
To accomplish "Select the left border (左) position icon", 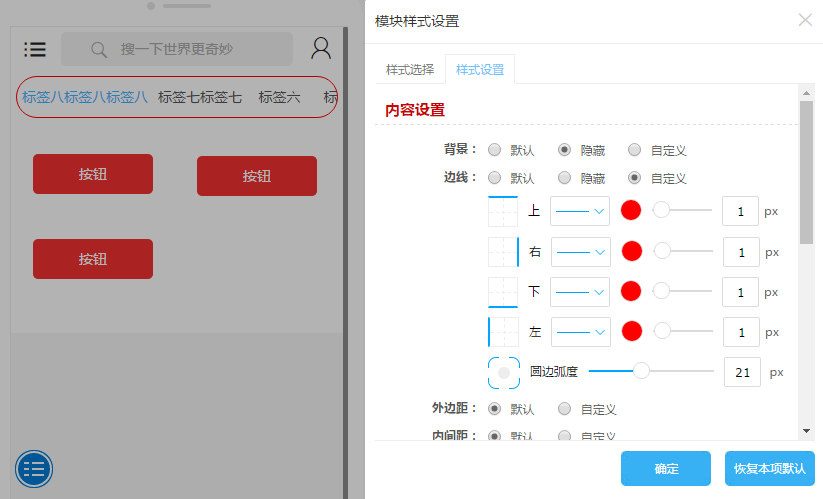I will (x=503, y=332).
